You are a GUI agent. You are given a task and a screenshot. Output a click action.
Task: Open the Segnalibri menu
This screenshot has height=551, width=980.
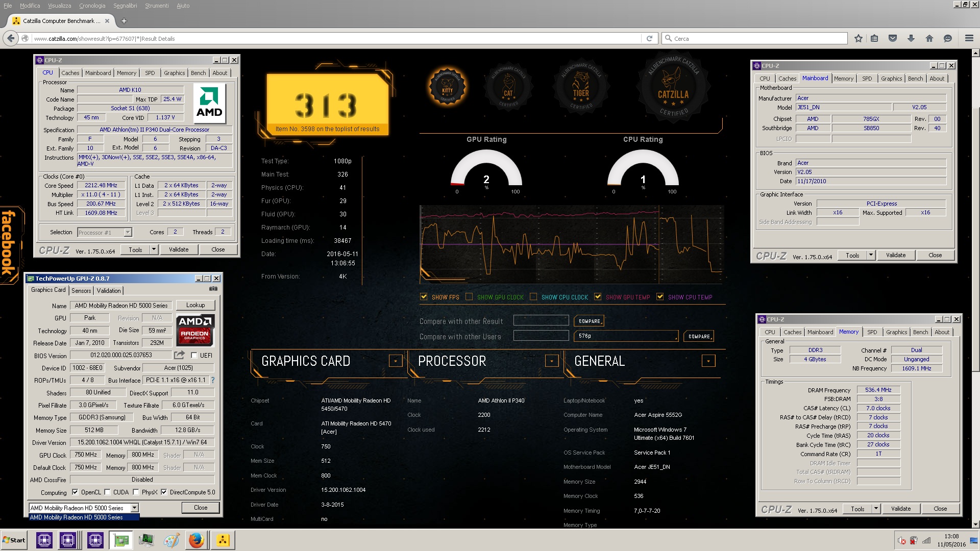(125, 6)
